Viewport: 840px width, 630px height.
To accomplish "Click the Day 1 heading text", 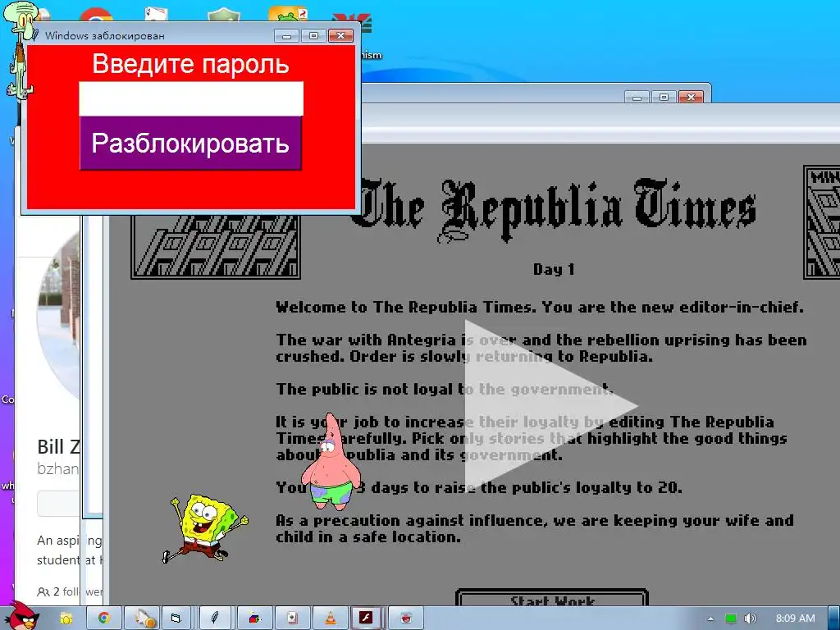I will 554,269.
